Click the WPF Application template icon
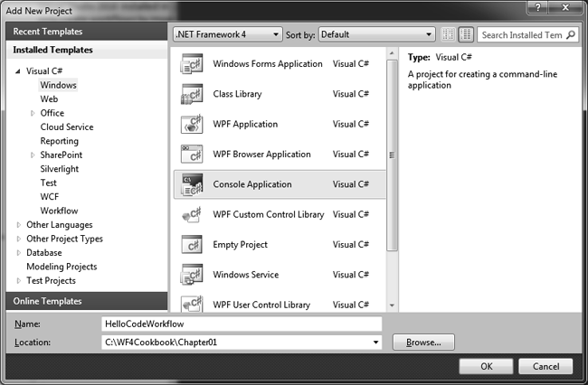The width and height of the screenshot is (588, 385). [192, 124]
